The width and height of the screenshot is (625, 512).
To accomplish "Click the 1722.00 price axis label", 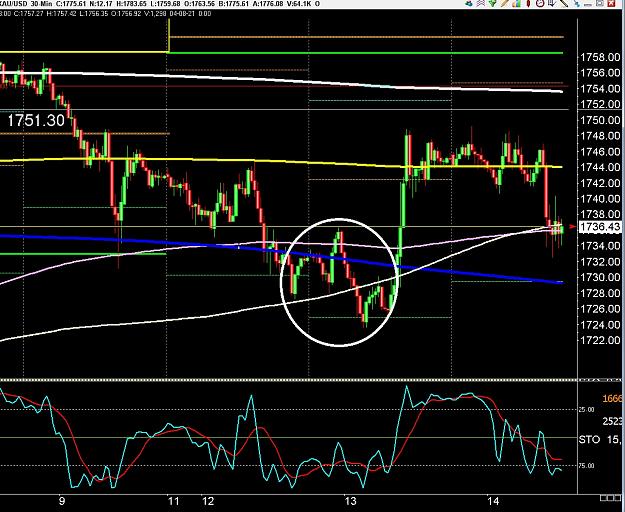I will (x=600, y=340).
